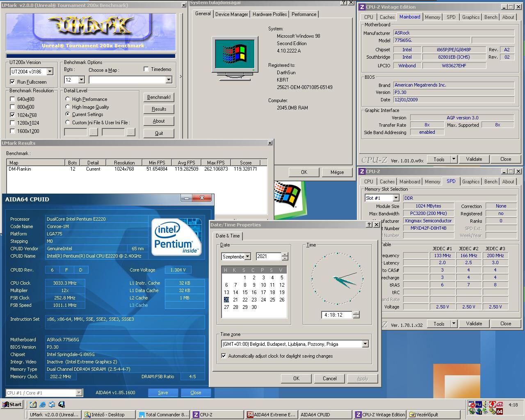Viewport: 525px width, 420px height.
Task: Toggle automatic daylight saving adjustment checkbox
Action: coord(224,356)
